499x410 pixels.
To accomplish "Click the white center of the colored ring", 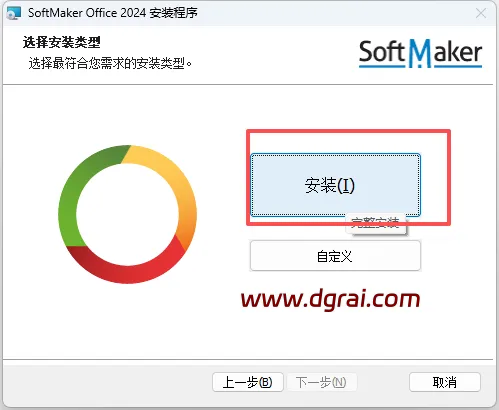I will [x=127, y=214].
